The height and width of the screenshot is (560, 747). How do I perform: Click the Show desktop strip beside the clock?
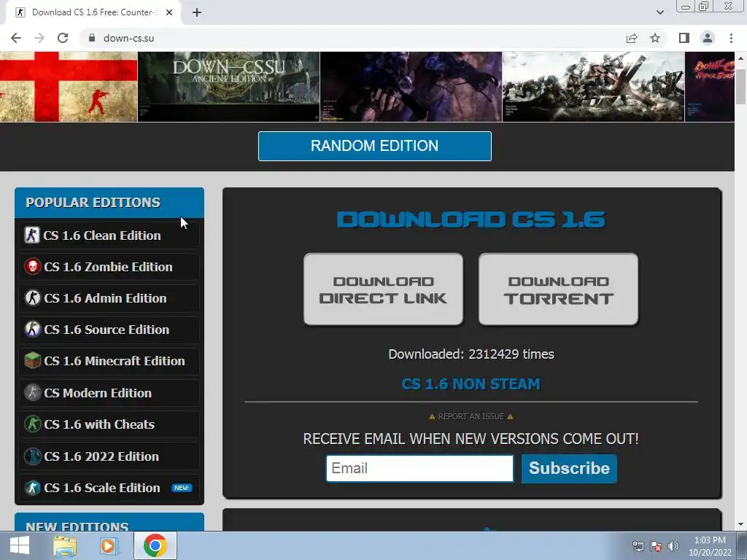pyautogui.click(x=742, y=545)
